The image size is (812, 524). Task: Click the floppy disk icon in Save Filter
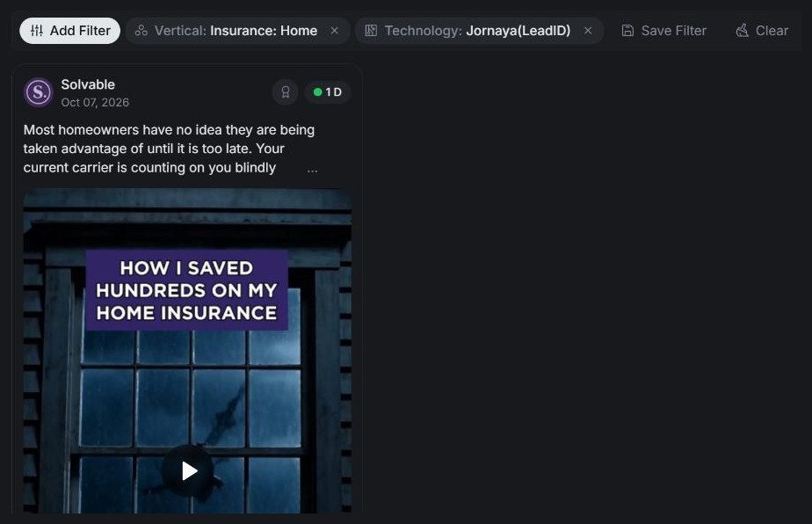point(627,31)
